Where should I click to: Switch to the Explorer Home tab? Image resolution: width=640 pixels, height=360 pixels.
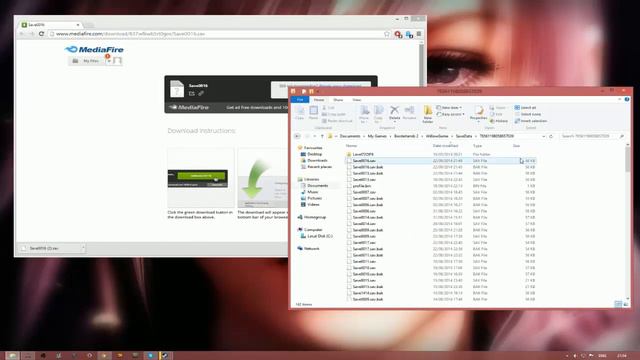tap(319, 100)
